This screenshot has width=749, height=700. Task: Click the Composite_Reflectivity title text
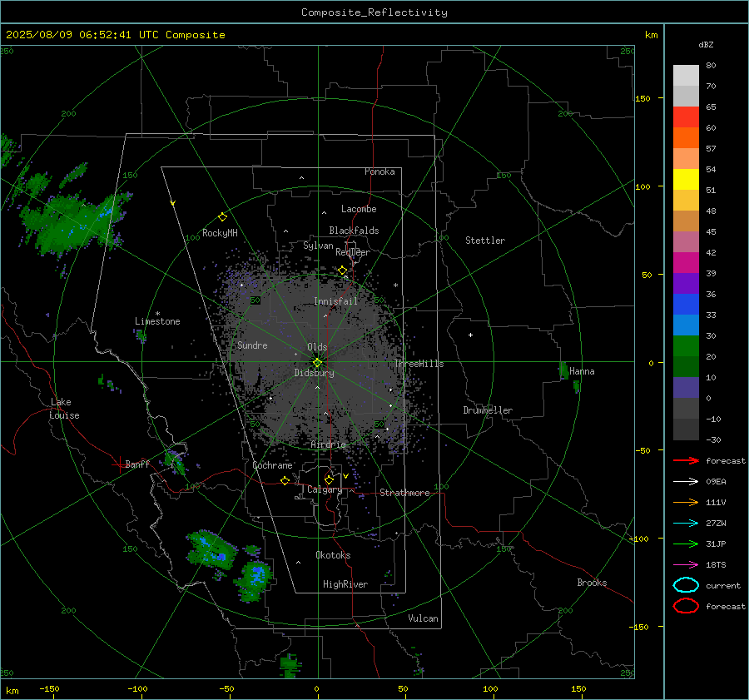pos(374,12)
